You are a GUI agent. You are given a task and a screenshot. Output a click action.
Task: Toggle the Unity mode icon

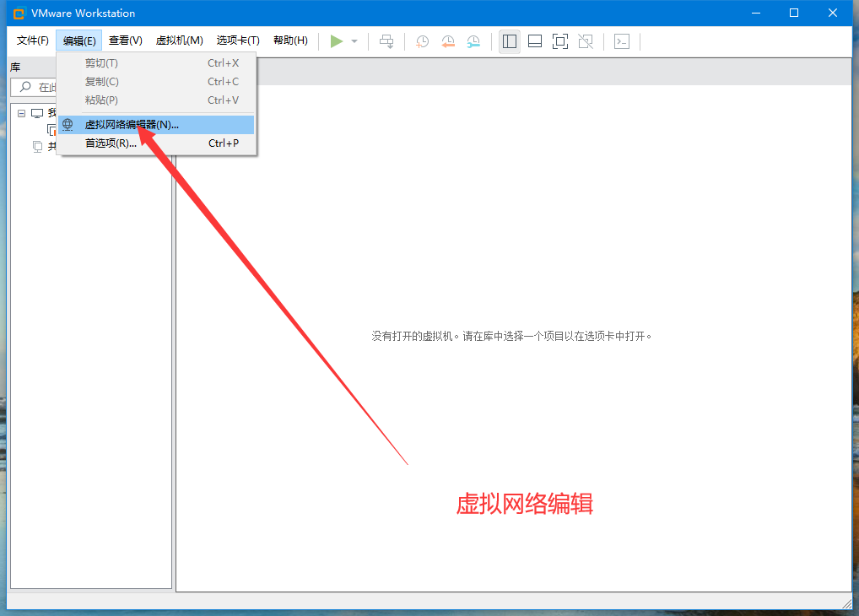tap(586, 41)
